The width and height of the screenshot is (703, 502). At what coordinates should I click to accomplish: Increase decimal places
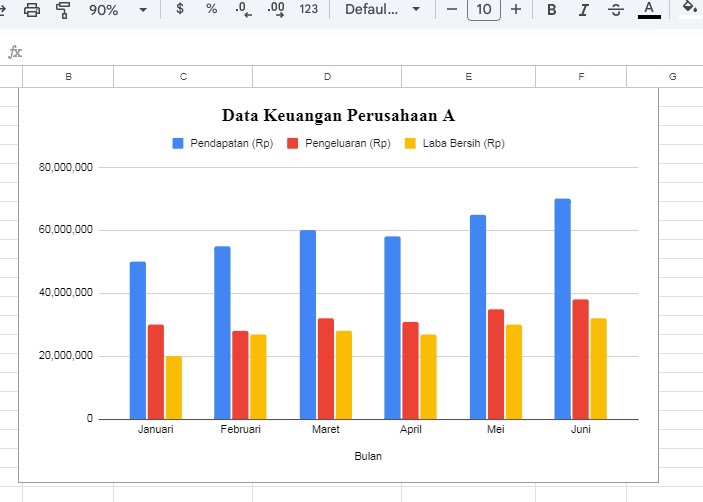276,9
